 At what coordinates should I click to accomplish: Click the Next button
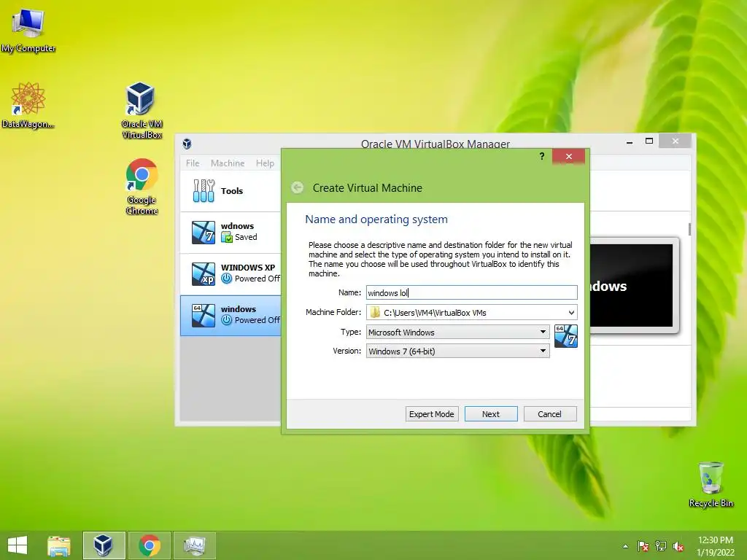pyautogui.click(x=491, y=414)
